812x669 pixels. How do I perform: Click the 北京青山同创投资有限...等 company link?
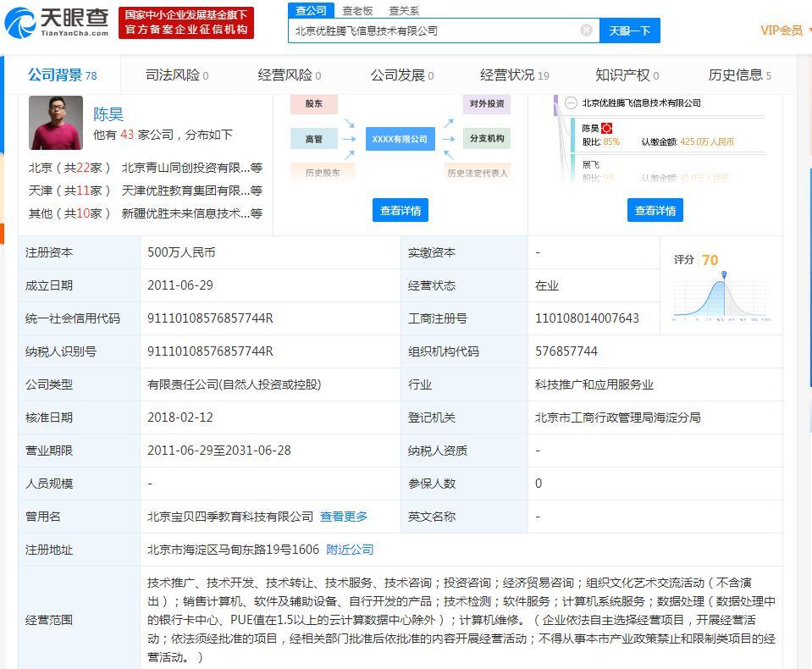click(192, 168)
